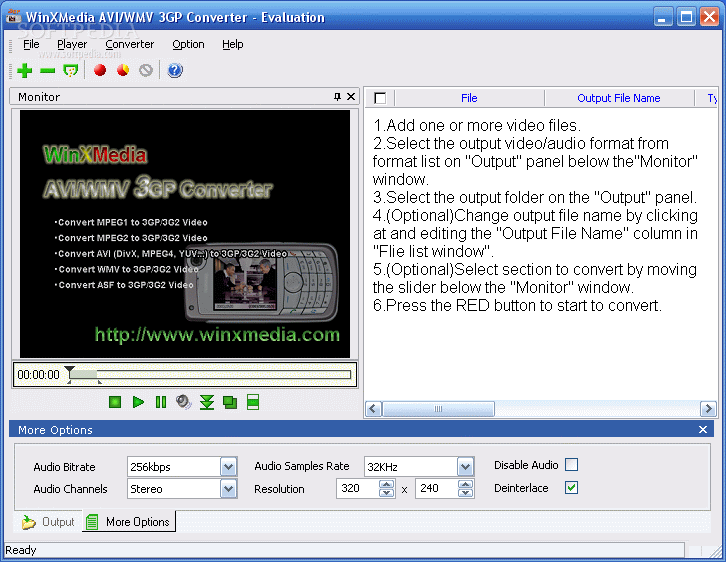
Task: Click the speaker volume icon
Action: coord(183,402)
